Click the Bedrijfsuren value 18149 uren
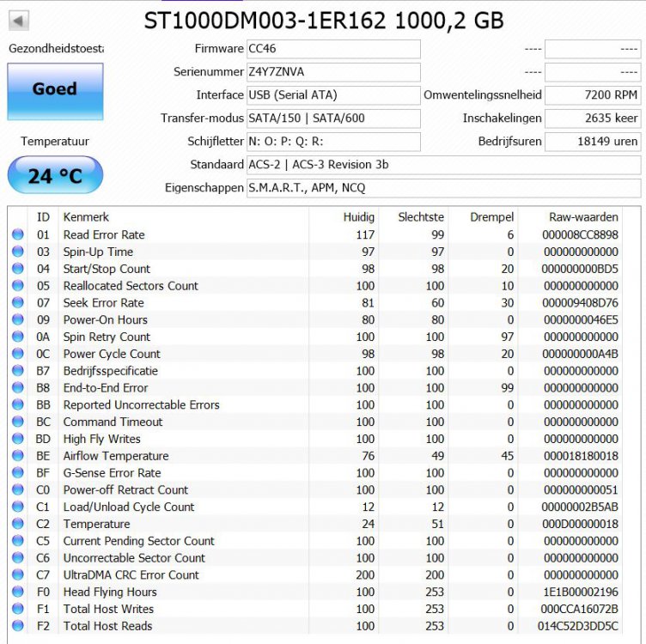The width and height of the screenshot is (646, 644). coord(593,142)
